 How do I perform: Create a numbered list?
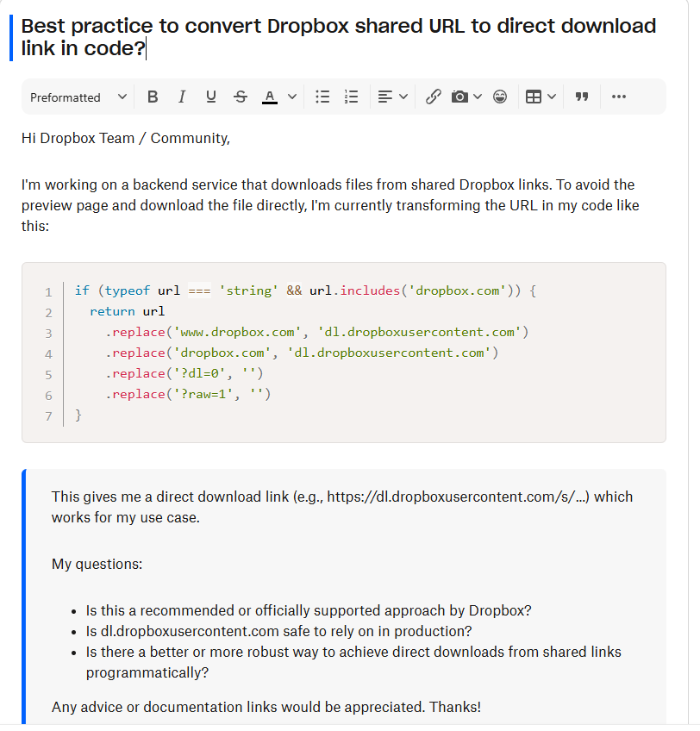(351, 97)
